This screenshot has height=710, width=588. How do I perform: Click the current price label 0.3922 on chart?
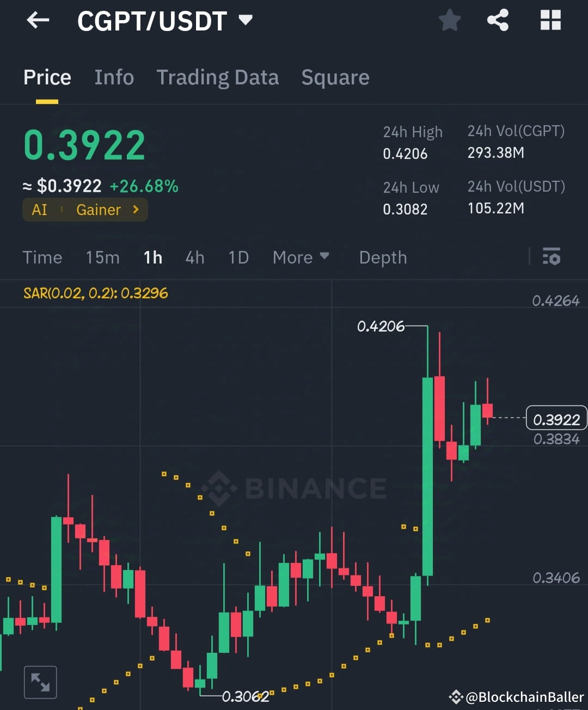(556, 418)
